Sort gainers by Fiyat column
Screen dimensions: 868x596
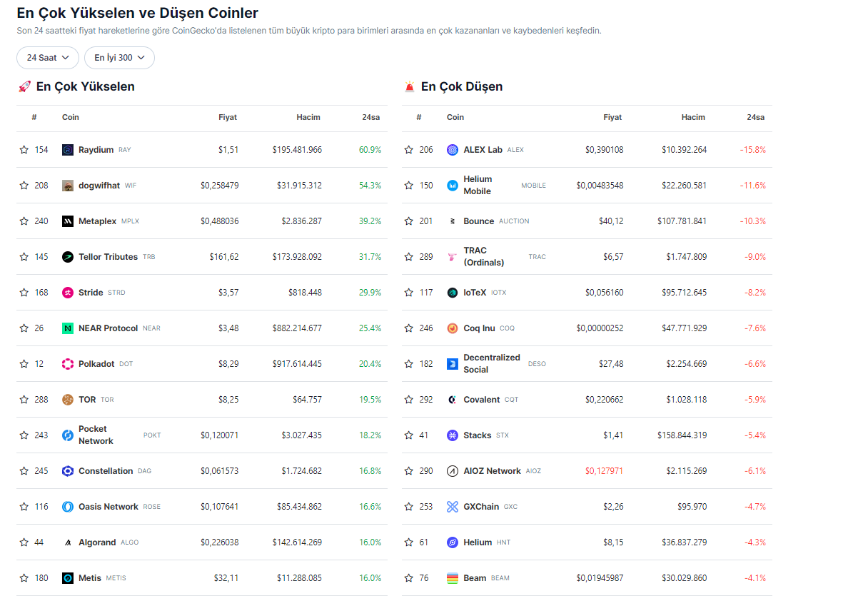point(228,117)
